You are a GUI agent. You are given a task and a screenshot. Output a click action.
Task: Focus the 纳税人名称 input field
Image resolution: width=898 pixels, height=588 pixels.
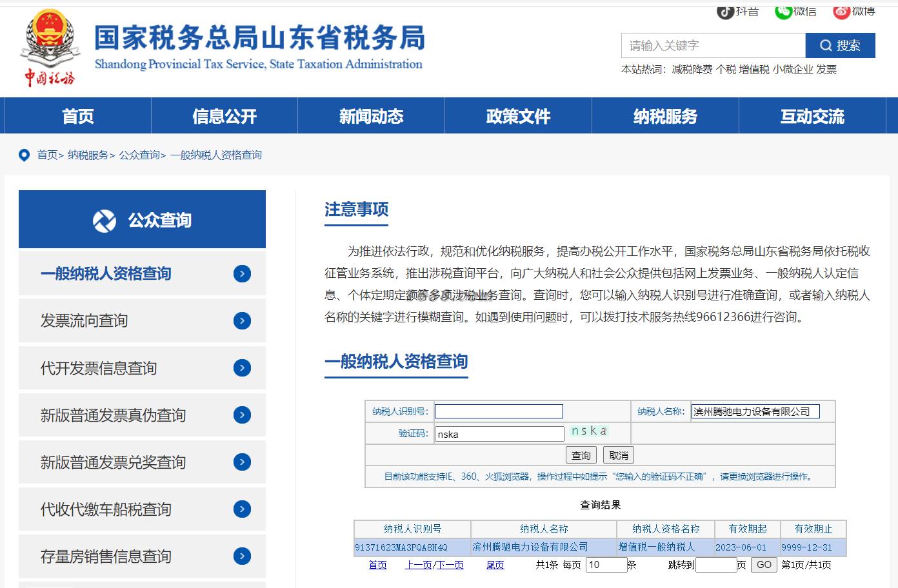coord(755,411)
